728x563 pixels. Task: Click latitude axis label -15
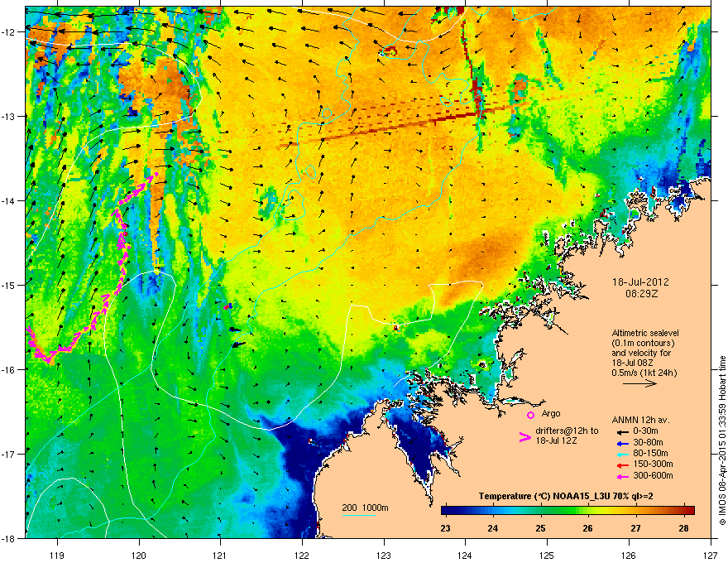pos(8,285)
